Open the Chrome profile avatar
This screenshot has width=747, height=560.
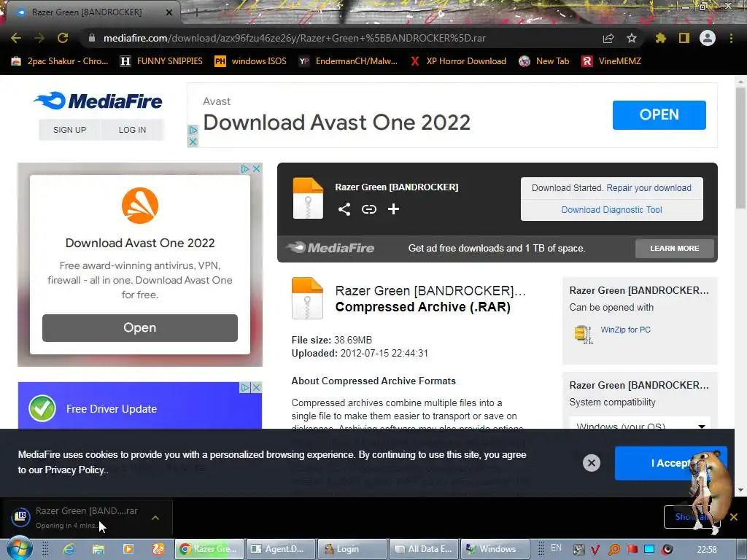708,38
